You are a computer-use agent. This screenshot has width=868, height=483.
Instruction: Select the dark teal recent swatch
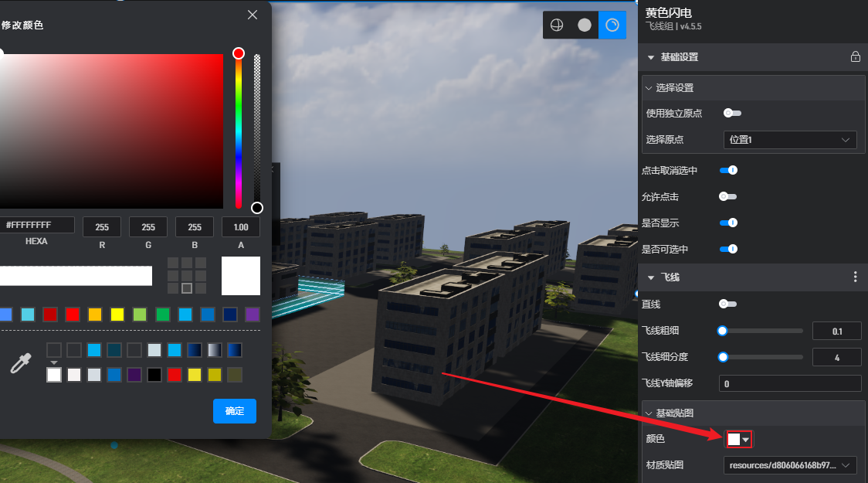(x=114, y=350)
